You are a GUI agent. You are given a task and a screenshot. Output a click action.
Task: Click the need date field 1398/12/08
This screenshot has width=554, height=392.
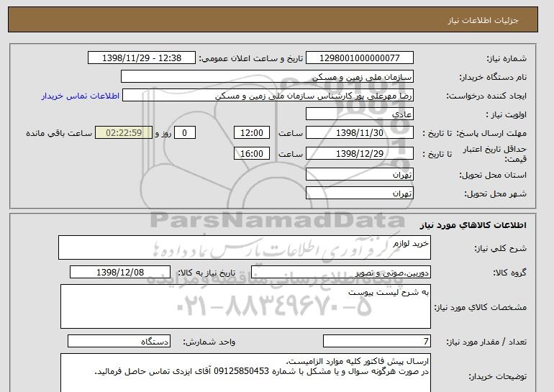click(120, 273)
